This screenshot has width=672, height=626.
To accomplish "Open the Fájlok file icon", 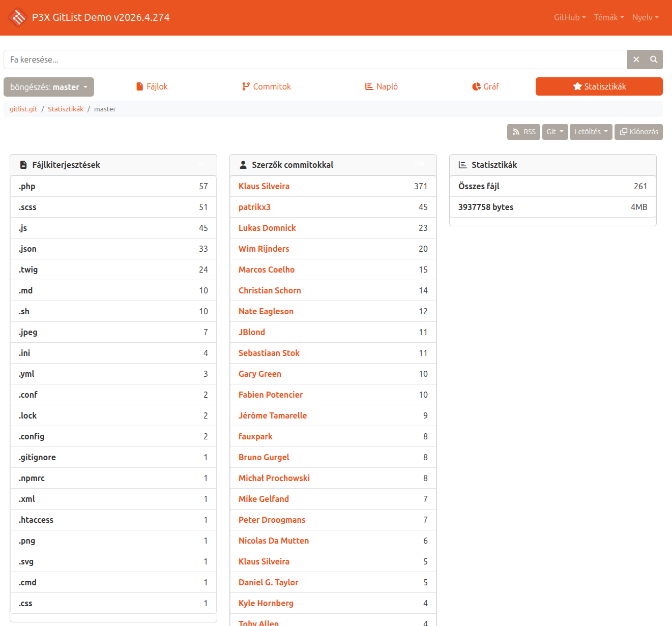I will point(139,86).
